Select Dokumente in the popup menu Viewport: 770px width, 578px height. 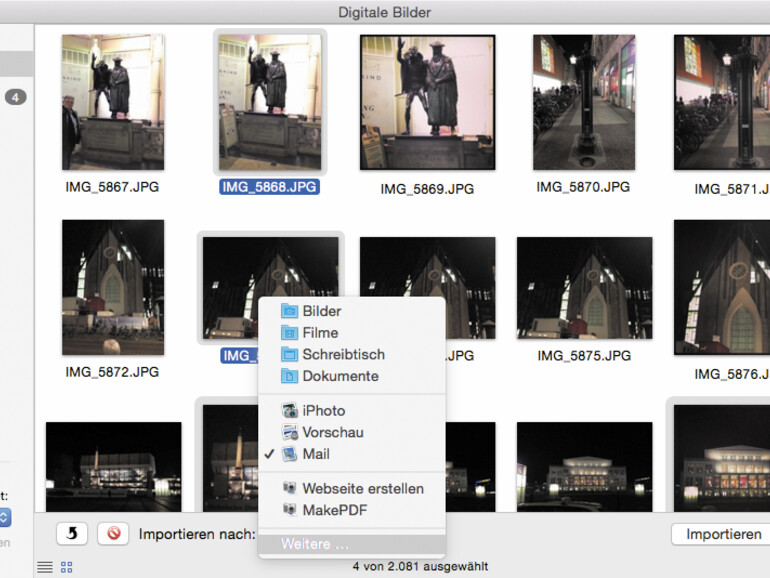point(352,376)
